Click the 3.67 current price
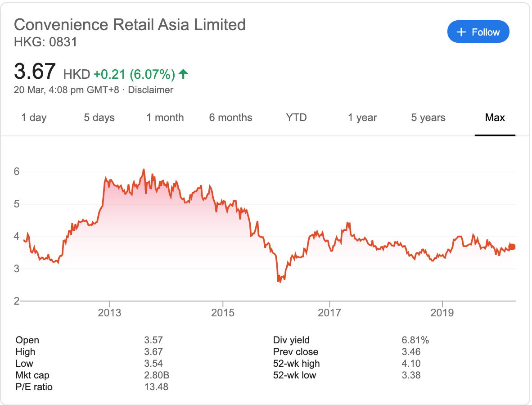 pyautogui.click(x=35, y=71)
